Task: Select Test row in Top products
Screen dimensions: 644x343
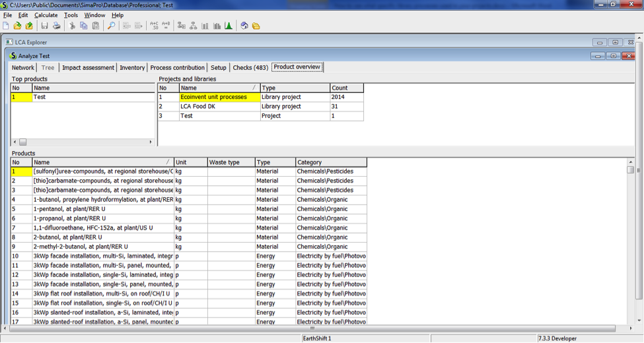Action: click(x=83, y=97)
